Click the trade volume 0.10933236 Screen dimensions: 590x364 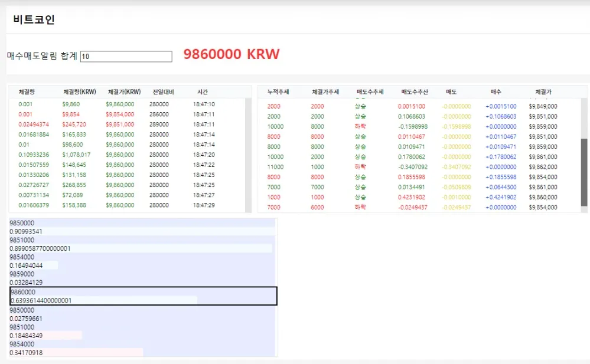[x=34, y=155]
